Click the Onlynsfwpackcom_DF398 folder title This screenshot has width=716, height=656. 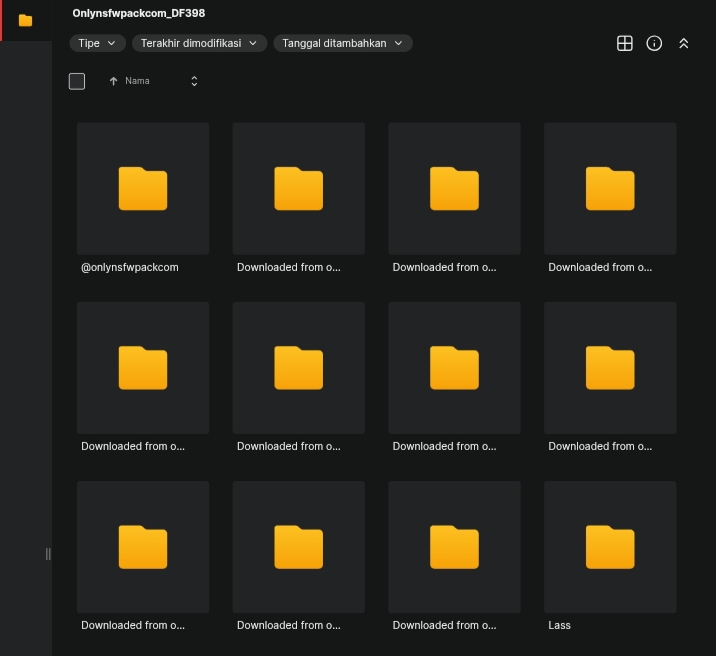pos(139,13)
